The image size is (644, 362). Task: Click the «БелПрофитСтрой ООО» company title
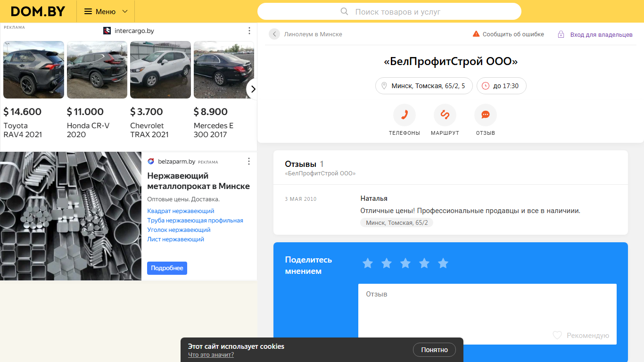(451, 62)
